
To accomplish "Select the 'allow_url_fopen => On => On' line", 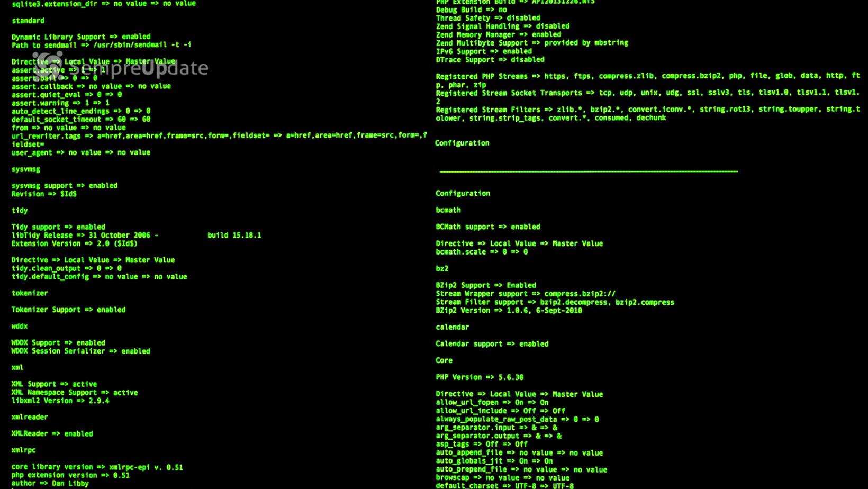I will pos(492,403).
